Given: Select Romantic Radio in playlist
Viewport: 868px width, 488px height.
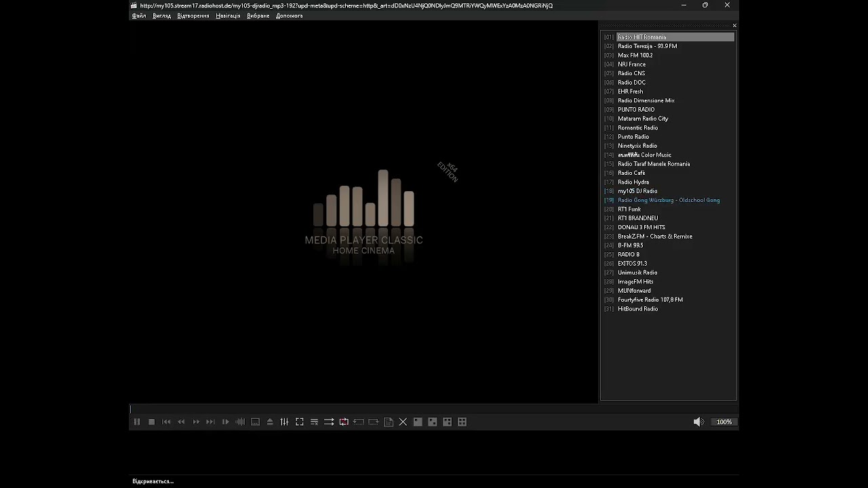Looking at the screenshot, I should [x=669, y=127].
